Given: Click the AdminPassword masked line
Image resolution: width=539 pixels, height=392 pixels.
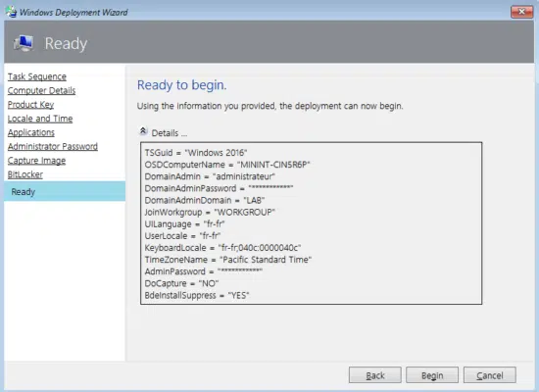Looking at the screenshot, I should click(204, 271).
